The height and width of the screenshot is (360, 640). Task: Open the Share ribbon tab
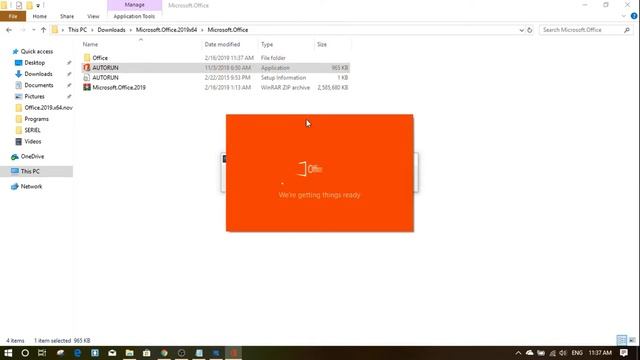click(x=67, y=16)
